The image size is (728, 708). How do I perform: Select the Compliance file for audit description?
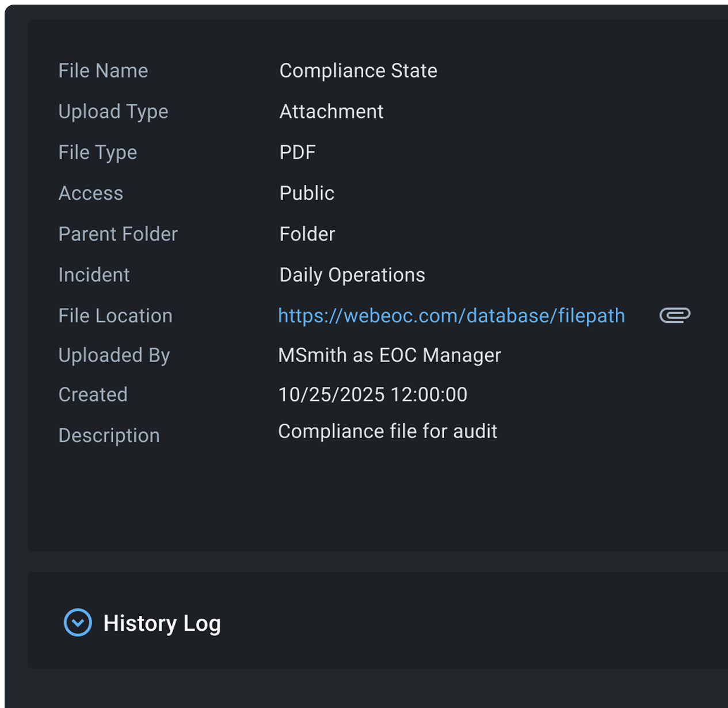click(x=387, y=431)
